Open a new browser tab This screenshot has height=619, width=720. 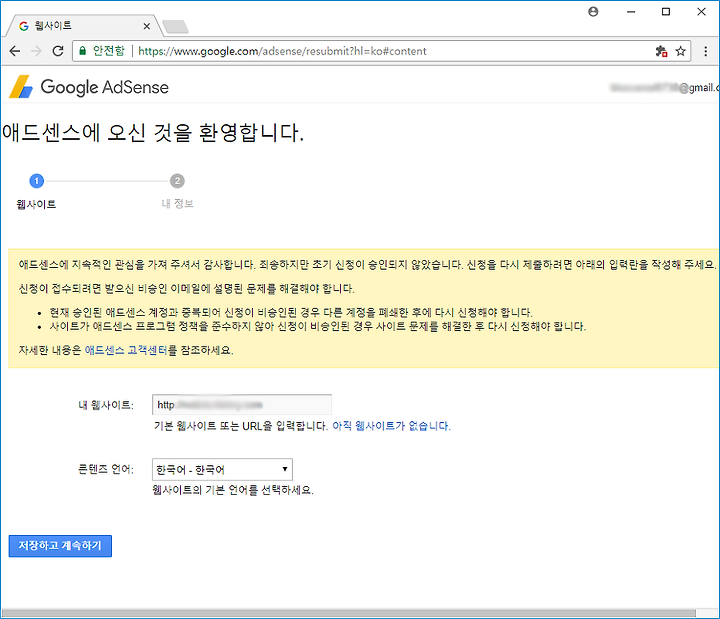click(175, 27)
